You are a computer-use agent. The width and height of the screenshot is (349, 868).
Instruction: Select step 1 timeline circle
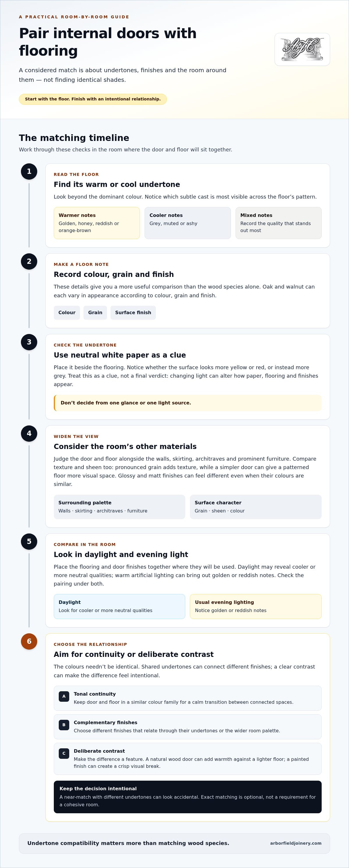tap(29, 172)
